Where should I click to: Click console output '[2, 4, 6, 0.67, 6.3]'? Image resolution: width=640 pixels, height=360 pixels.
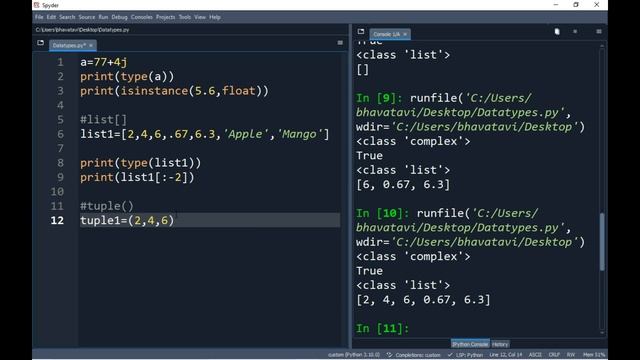click(423, 300)
